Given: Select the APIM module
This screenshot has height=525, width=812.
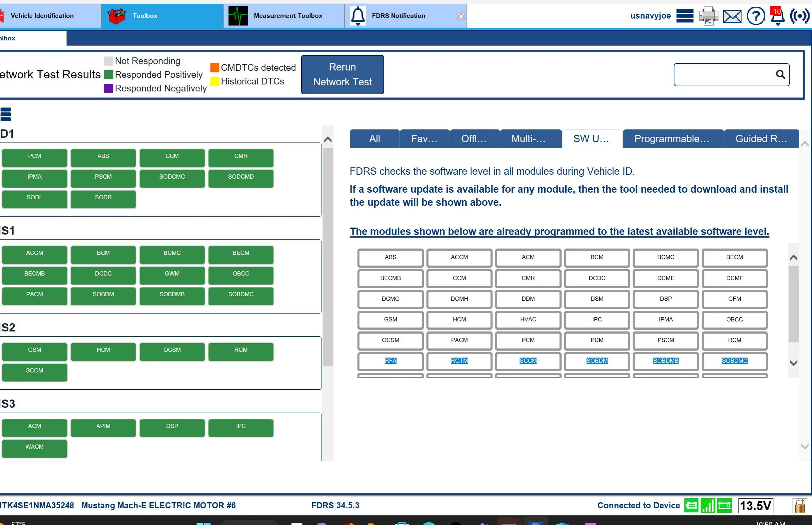Looking at the screenshot, I should click(103, 428).
